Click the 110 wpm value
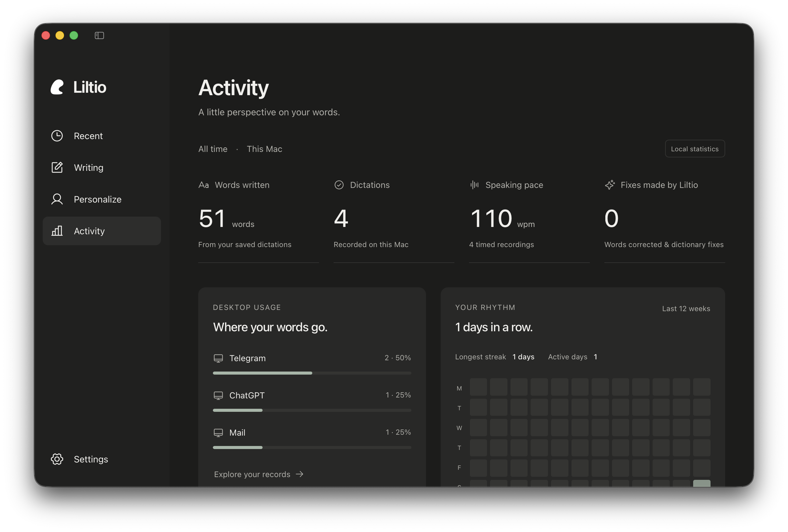Screen dimensions: 788x532 click(x=503, y=219)
